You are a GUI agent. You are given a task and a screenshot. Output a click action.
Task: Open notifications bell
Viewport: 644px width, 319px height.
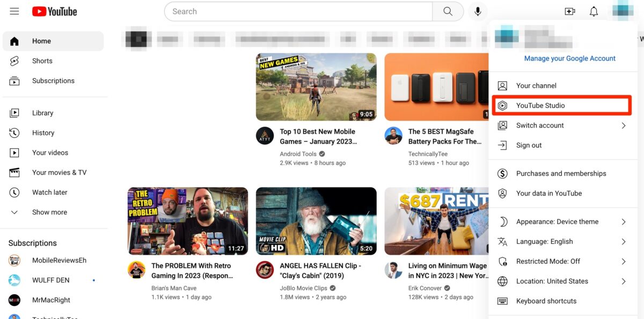(x=594, y=11)
